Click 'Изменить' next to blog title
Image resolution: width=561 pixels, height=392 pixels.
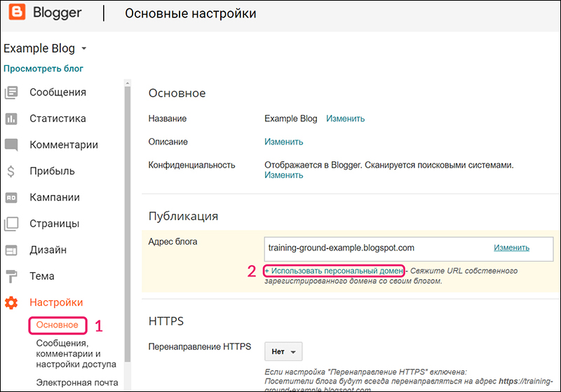[x=345, y=119]
